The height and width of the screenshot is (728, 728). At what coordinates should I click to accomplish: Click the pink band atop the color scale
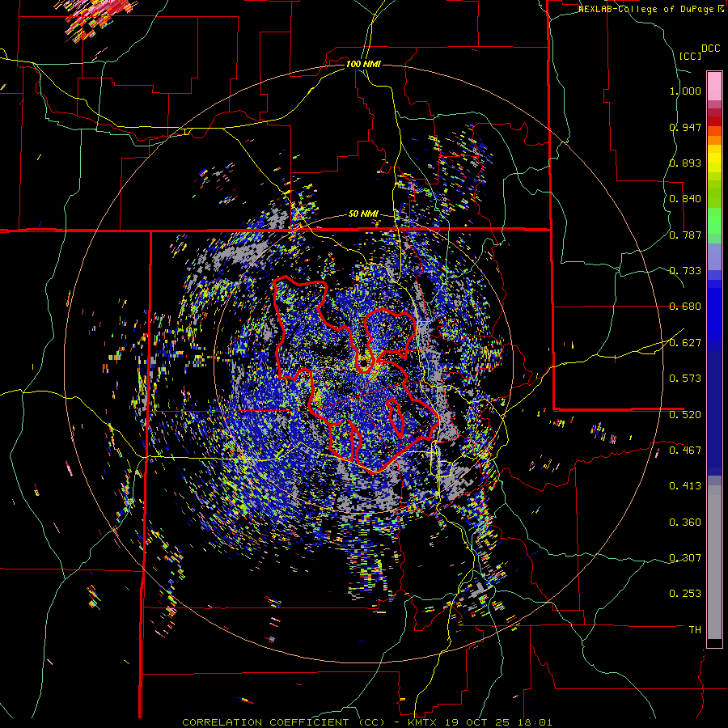[714, 86]
